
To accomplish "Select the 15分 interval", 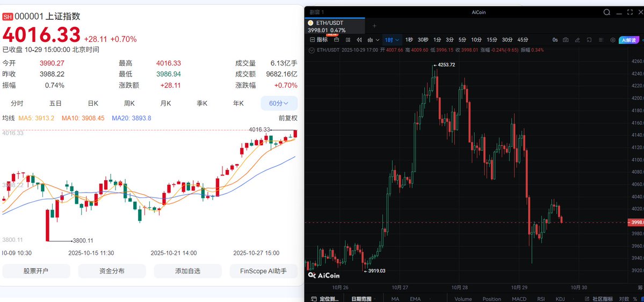I will [491, 40].
